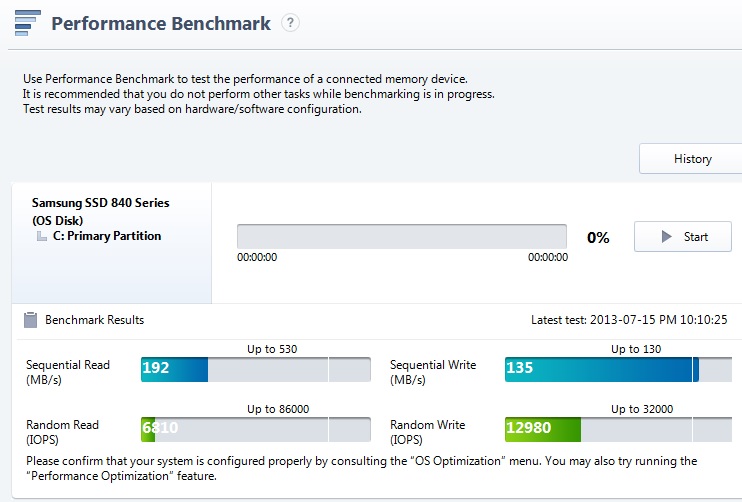Click the 0% progress value
Viewport: 742px width, 502px height.
[598, 238]
